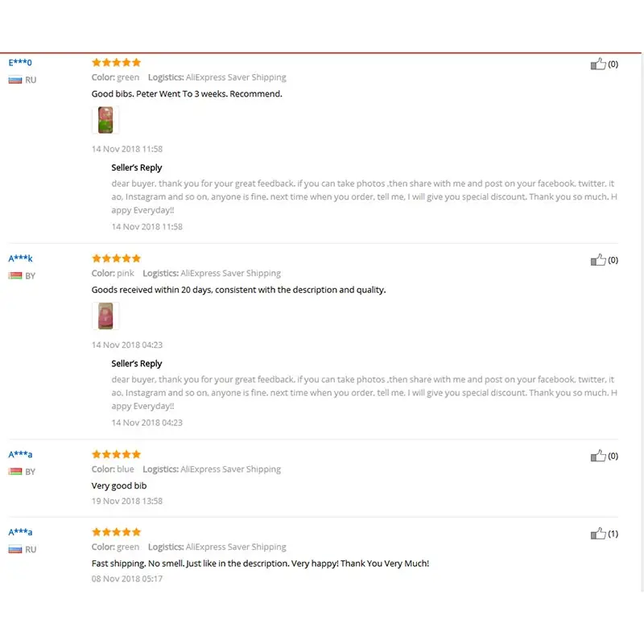The image size is (644, 644).
Task: Click thumbs-up on the 'Fast shipping' review
Action: pos(598,533)
